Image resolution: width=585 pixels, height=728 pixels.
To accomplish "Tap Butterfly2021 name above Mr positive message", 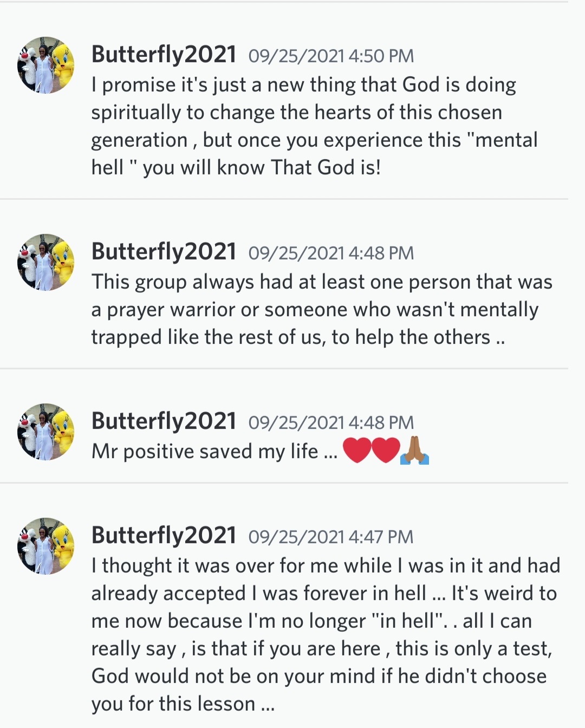I will 164,421.
